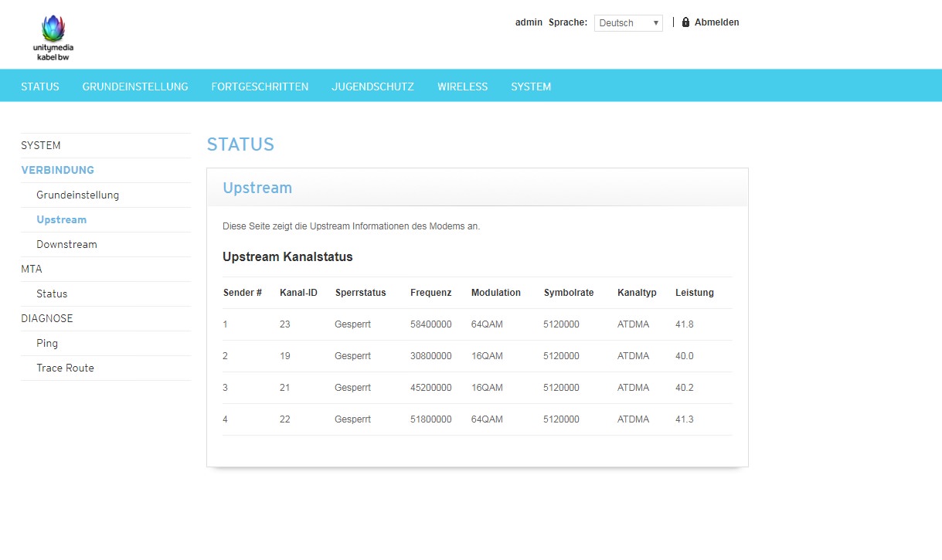This screenshot has width=942, height=560.
Task: Open the Ping diagnostic page
Action: coord(47,343)
